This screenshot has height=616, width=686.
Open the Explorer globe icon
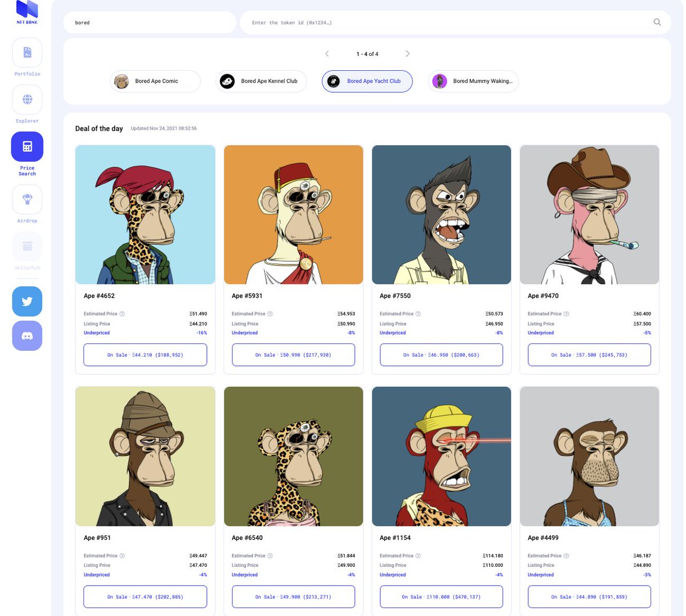point(27,99)
